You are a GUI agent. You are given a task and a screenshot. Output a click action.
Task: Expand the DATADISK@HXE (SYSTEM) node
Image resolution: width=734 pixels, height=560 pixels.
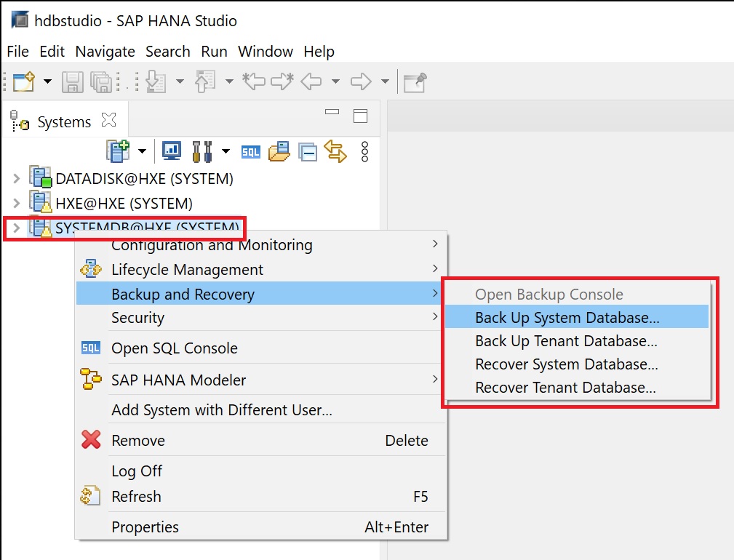[x=17, y=178]
